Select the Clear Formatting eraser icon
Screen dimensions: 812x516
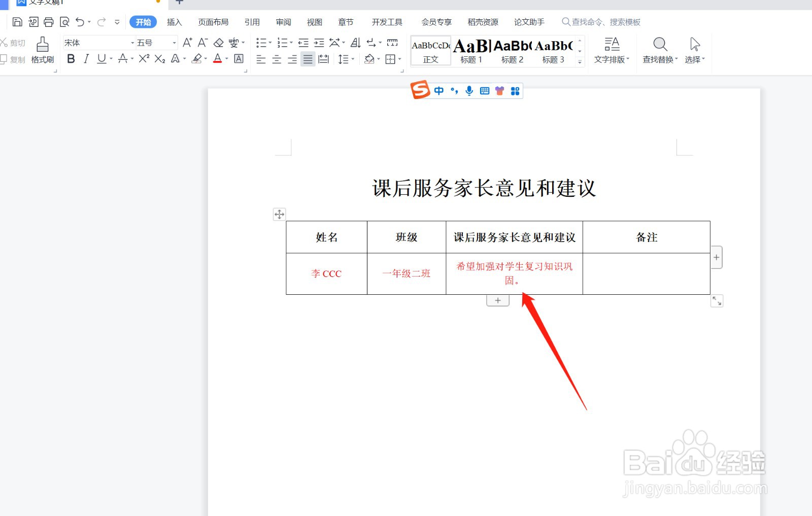coord(219,43)
